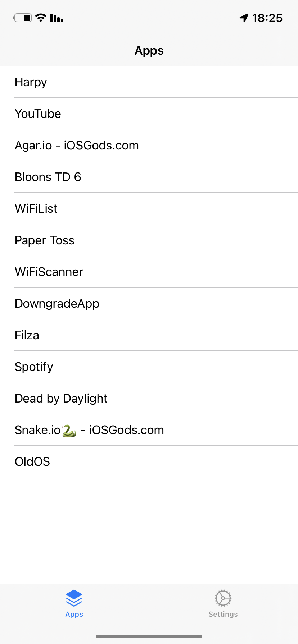The width and height of the screenshot is (298, 644).
Task: Tap the location arrow in the status bar
Action: tap(243, 17)
